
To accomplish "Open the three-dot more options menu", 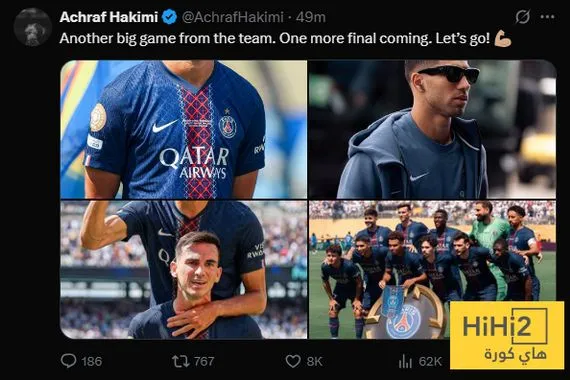I will click(x=547, y=17).
